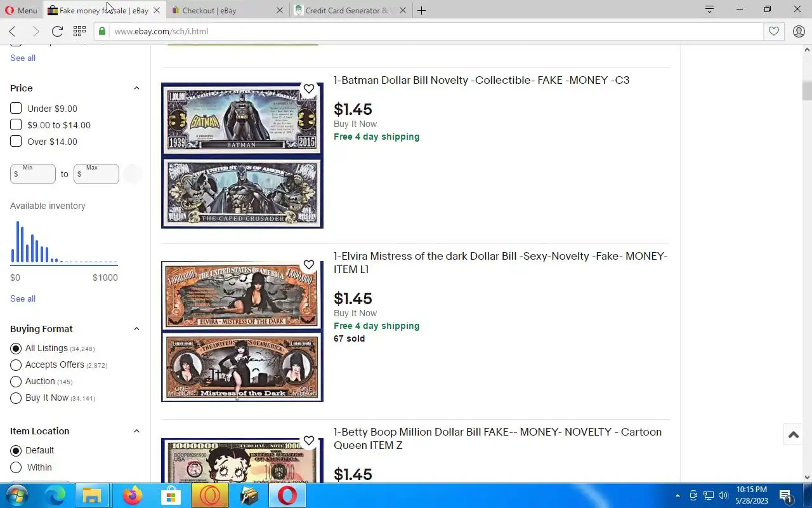Go back to previous page
812x508 pixels.
12,31
